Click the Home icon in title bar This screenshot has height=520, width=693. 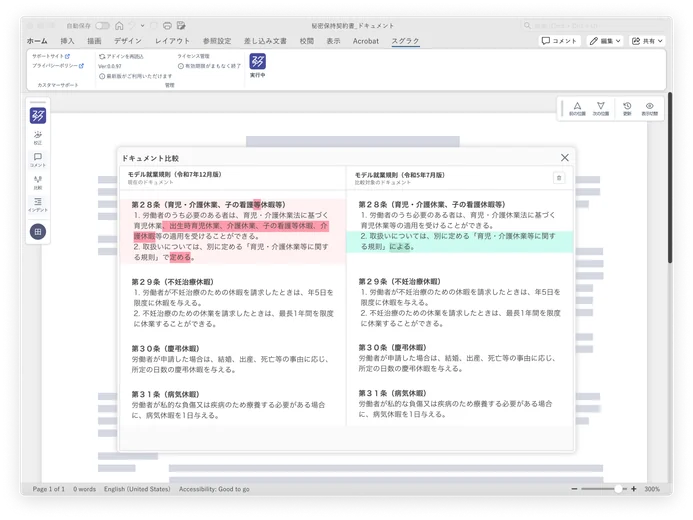[119, 26]
